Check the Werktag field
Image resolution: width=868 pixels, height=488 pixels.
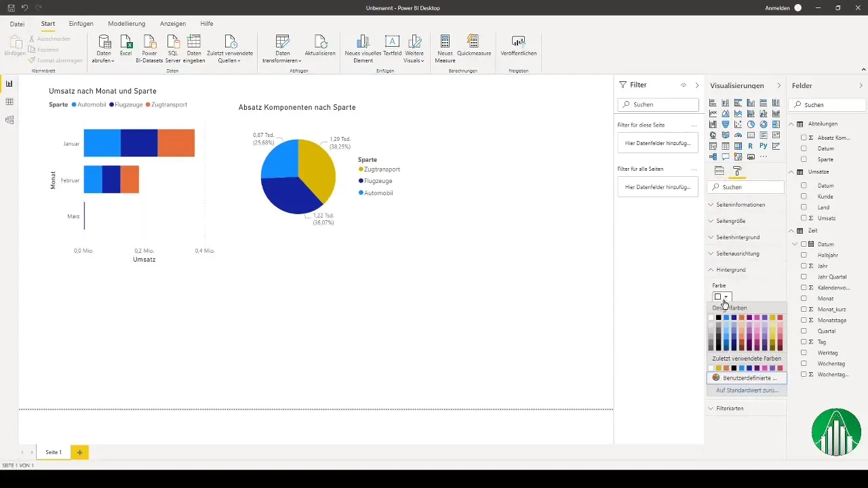[804, 352]
